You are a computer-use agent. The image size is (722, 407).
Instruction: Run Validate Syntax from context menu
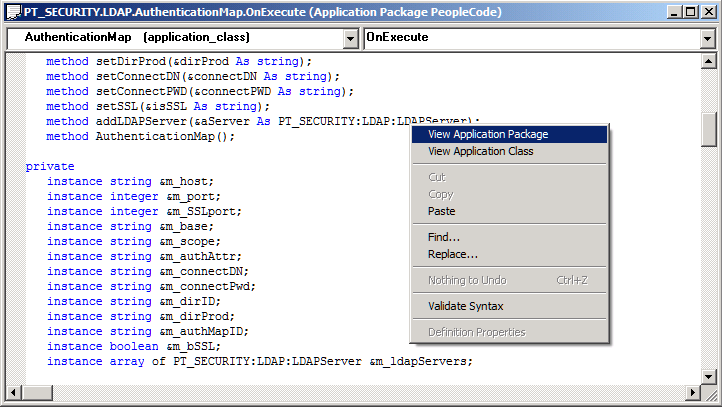[x=465, y=306]
